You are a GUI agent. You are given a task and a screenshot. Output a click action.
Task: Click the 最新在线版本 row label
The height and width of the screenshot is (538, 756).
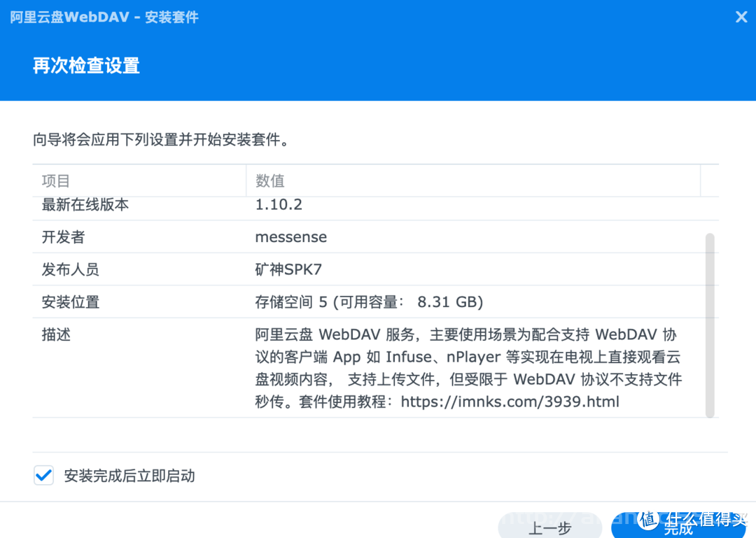[85, 204]
